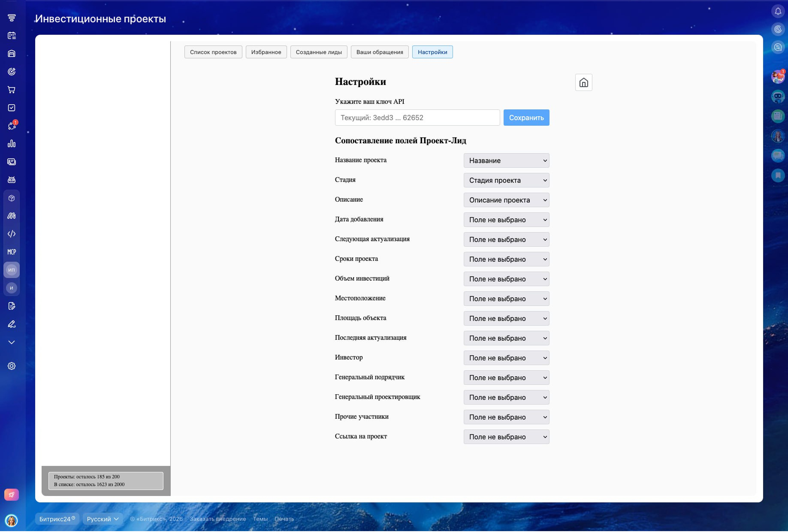This screenshot has width=788, height=532.
Task: Open the Русский language selector
Action: coord(103,519)
